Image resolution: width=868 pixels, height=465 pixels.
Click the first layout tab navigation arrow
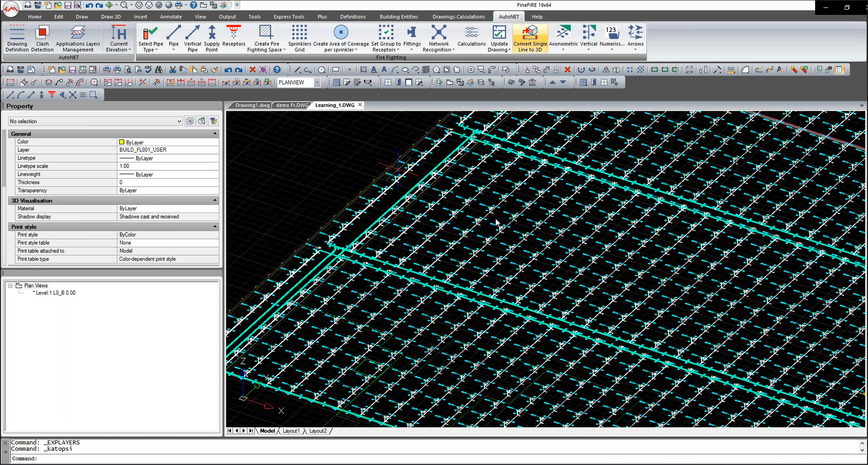(x=230, y=431)
